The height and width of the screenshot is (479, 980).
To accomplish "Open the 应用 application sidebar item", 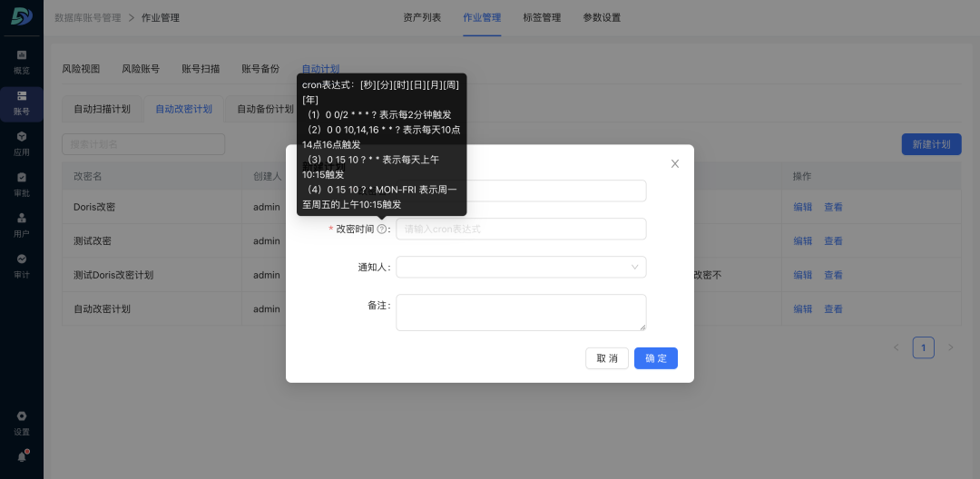I will tap(21, 144).
